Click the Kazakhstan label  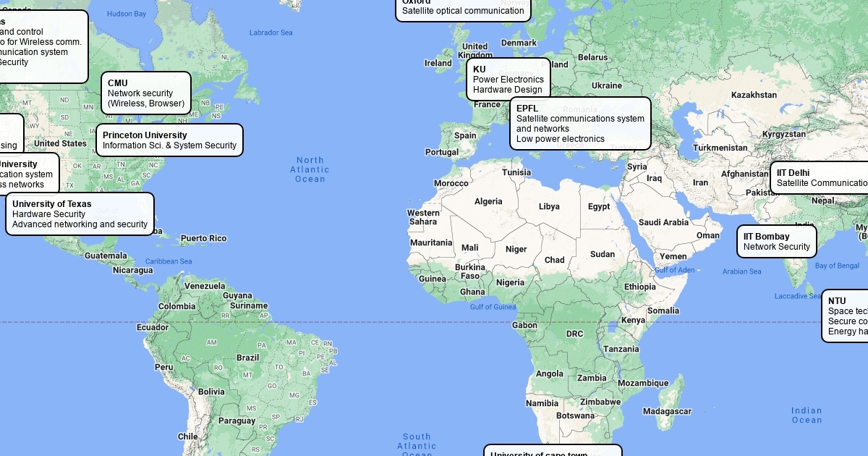pos(754,95)
